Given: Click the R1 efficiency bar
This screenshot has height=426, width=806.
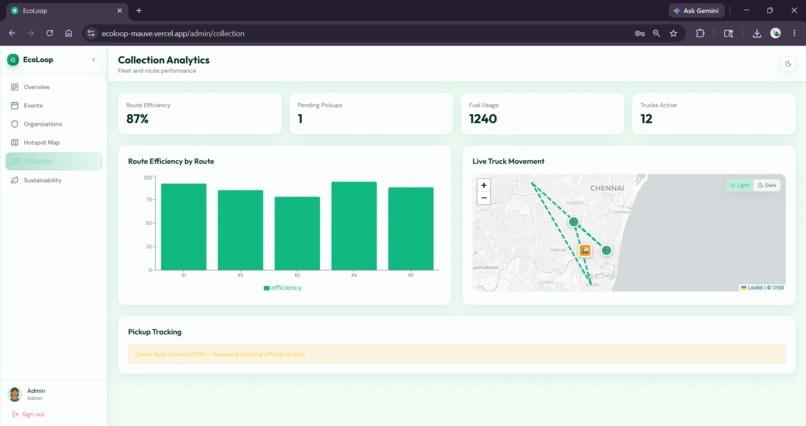Looking at the screenshot, I should tap(184, 227).
